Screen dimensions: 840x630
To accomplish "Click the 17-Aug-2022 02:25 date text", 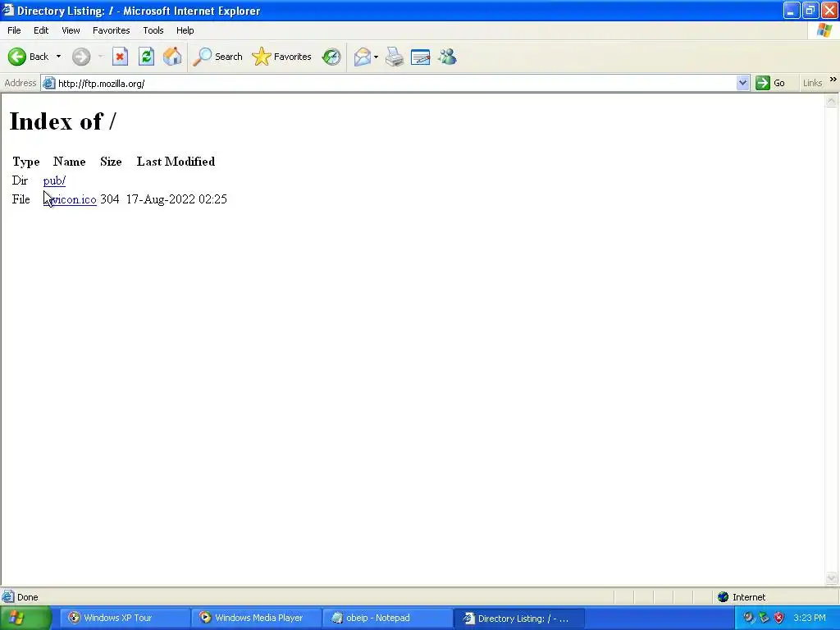I will (x=176, y=199).
